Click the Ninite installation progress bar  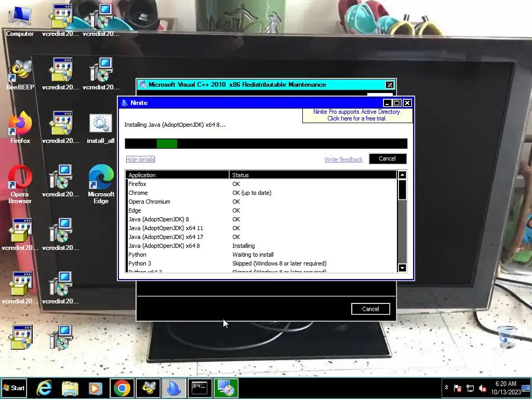pyautogui.click(x=266, y=143)
